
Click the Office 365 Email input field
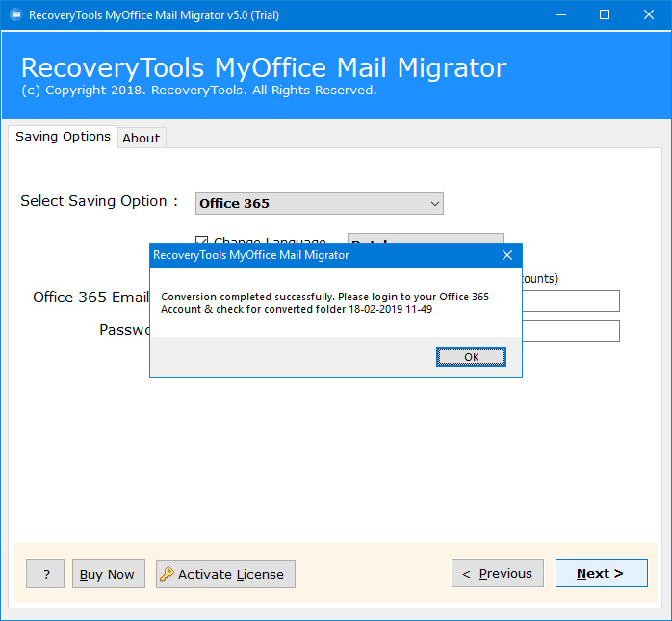pyautogui.click(x=571, y=300)
